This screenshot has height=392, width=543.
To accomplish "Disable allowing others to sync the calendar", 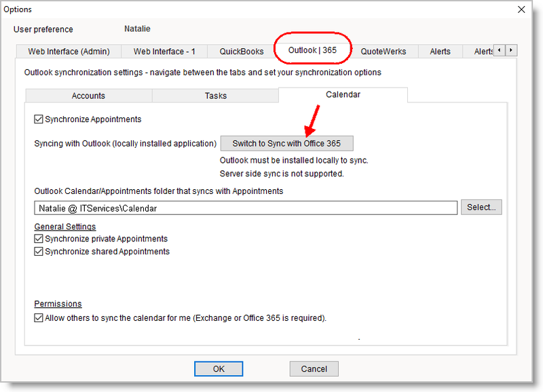I will click(39, 318).
